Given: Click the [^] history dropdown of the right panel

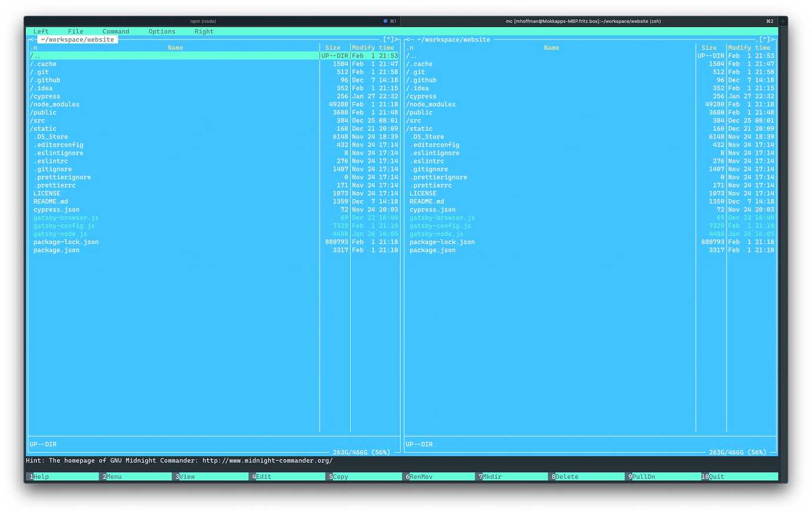Looking at the screenshot, I should coord(765,40).
